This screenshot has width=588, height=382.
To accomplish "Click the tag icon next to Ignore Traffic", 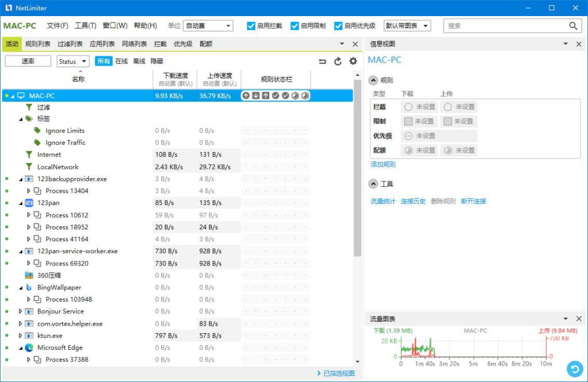I will [37, 142].
